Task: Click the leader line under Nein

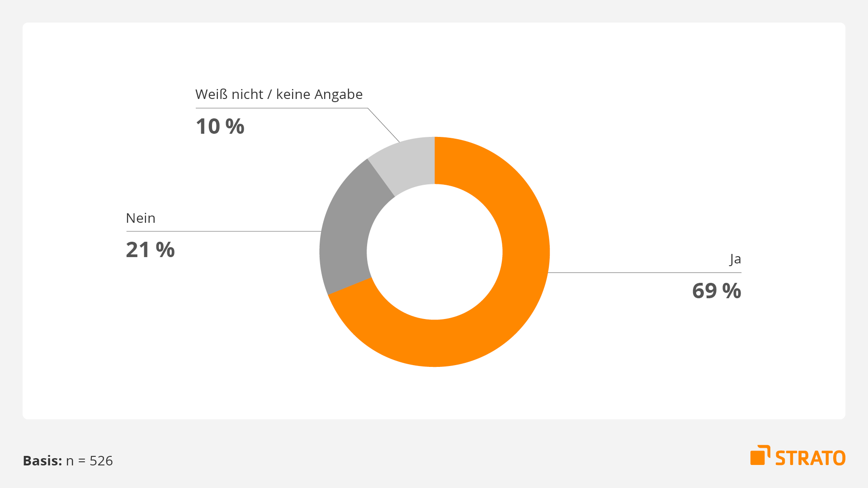Action: (224, 231)
